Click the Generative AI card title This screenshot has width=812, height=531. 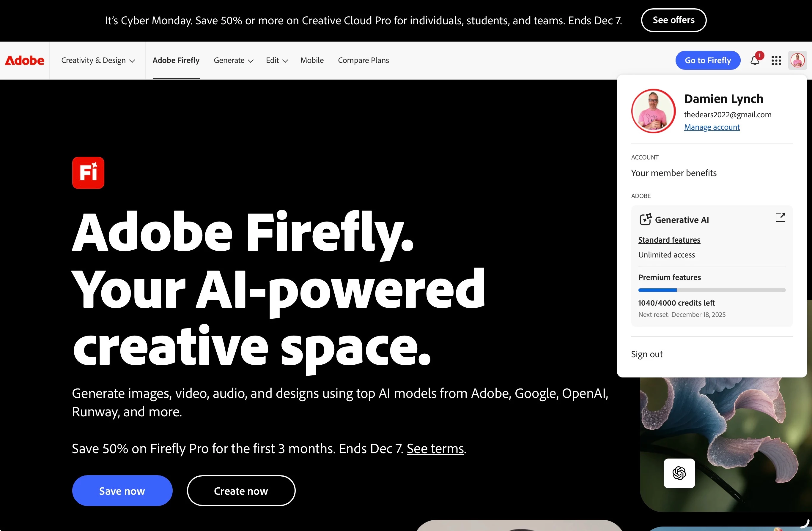click(682, 220)
